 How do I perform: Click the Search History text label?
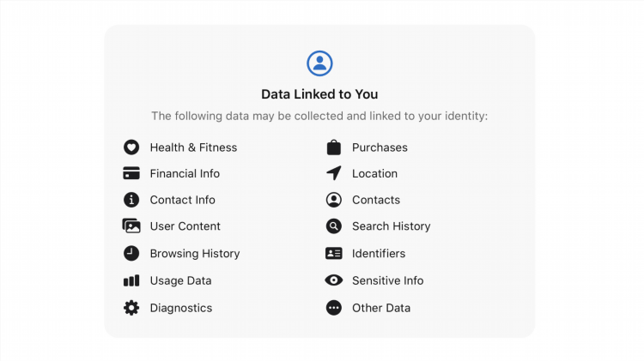pos(392,226)
